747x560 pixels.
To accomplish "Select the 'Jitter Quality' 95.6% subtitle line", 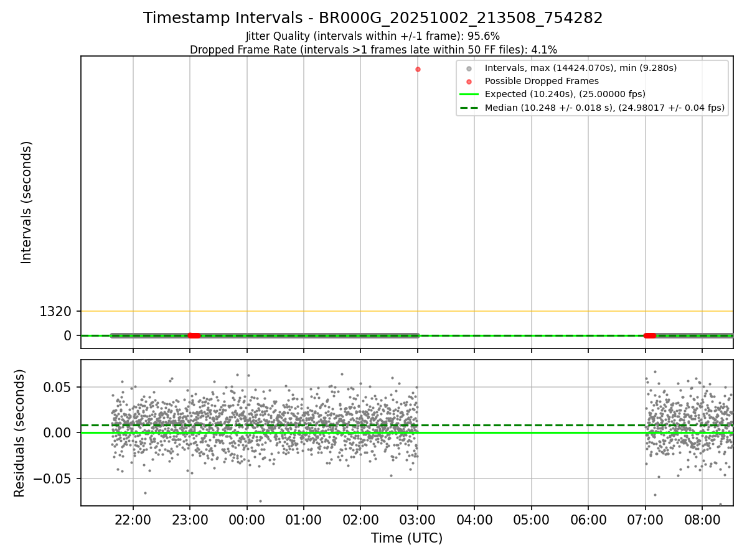I will [x=373, y=36].
